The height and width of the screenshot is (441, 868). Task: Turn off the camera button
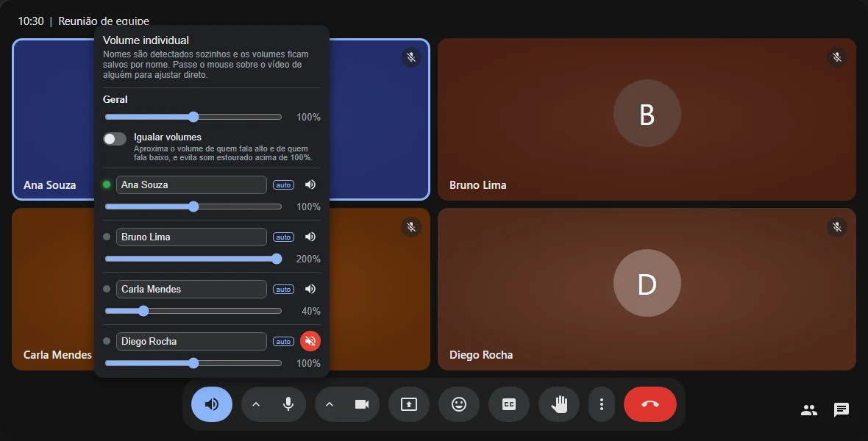(x=361, y=404)
